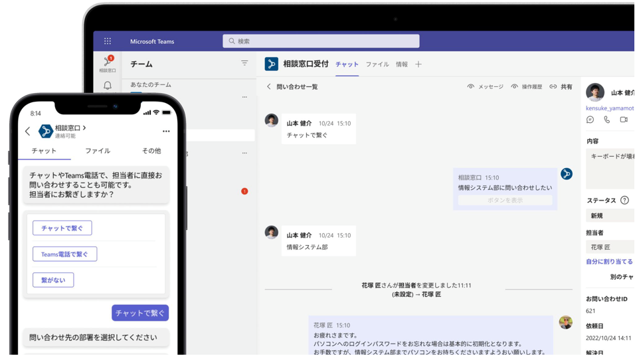Screen dimensions: 641x364
Task: Click the Teams search box 検索
Action: coord(321,41)
